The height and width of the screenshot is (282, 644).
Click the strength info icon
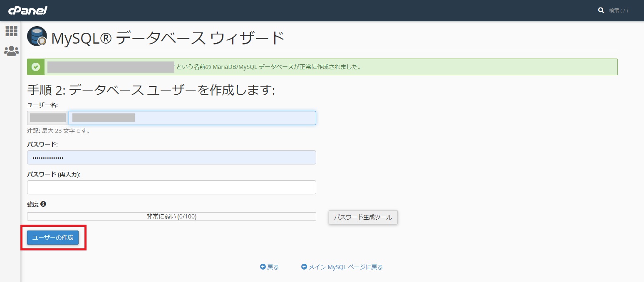point(43,204)
